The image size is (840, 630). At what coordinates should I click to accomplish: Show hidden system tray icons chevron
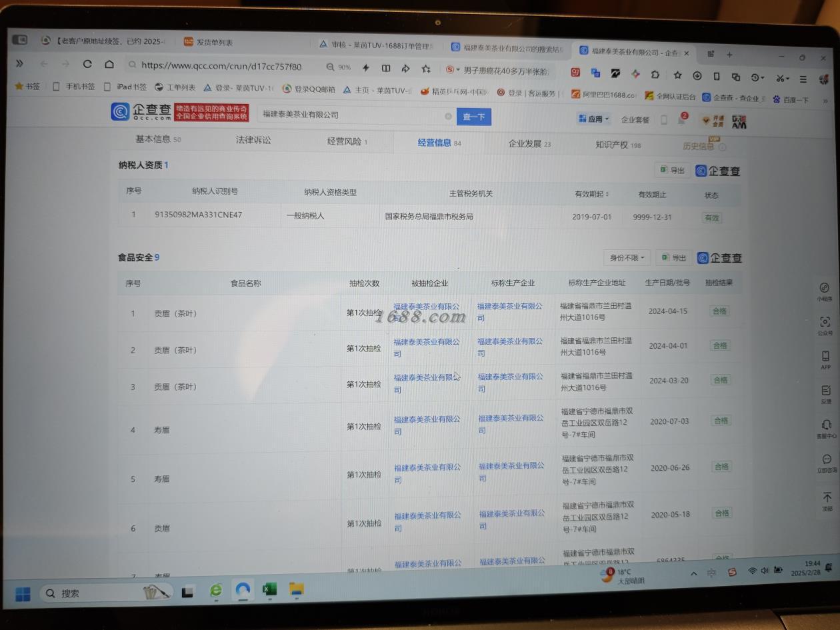(x=693, y=574)
